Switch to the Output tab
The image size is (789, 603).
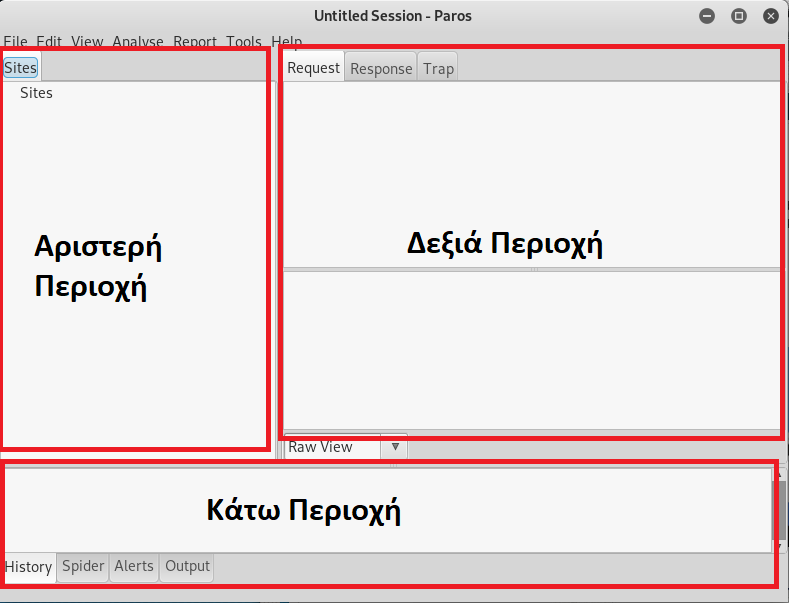[187, 566]
